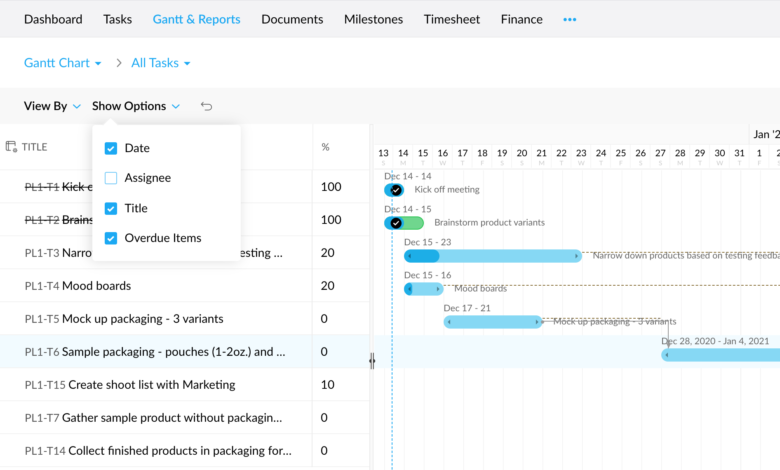Uncheck the Date option

coord(111,148)
